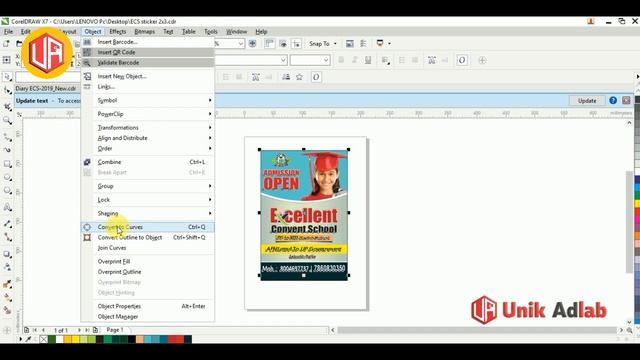Select the Text tool in the toolbox
The width and height of the screenshot is (640, 360).
tap(7, 207)
